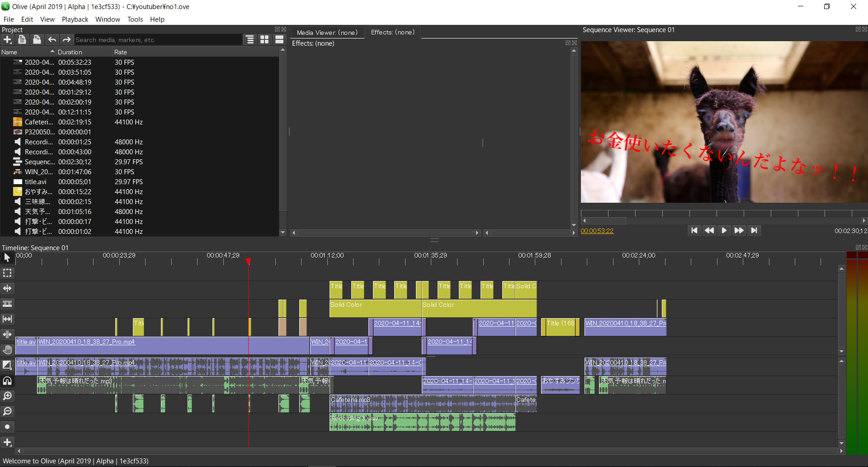Click project list scroll down arrow

point(283,233)
